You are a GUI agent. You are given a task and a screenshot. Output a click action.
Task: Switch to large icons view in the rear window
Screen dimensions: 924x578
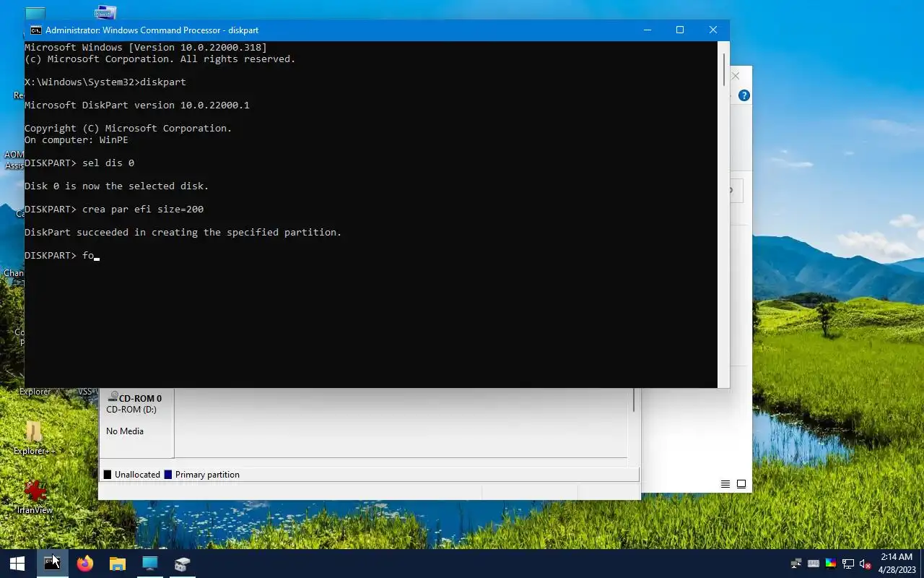click(x=741, y=484)
